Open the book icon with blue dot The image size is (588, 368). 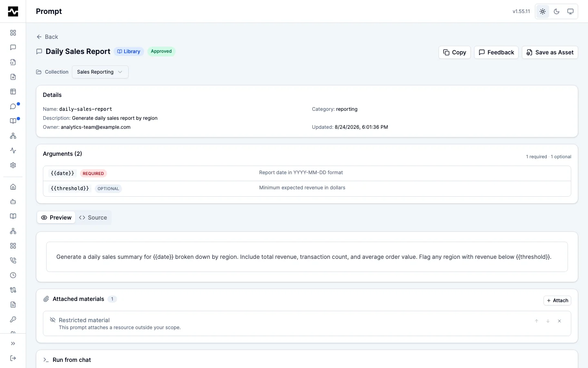(x=13, y=121)
